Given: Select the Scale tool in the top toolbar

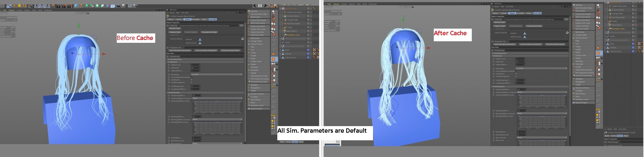Looking at the screenshot, I should click(19, 6).
